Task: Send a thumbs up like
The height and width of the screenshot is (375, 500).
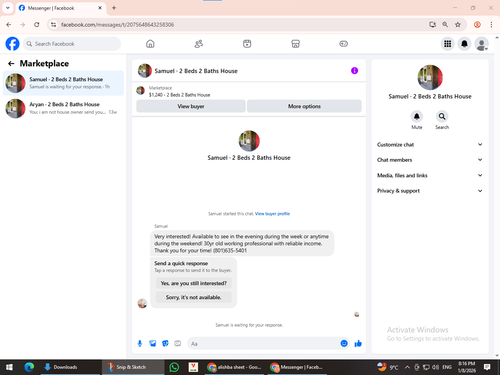Action: (x=358, y=343)
